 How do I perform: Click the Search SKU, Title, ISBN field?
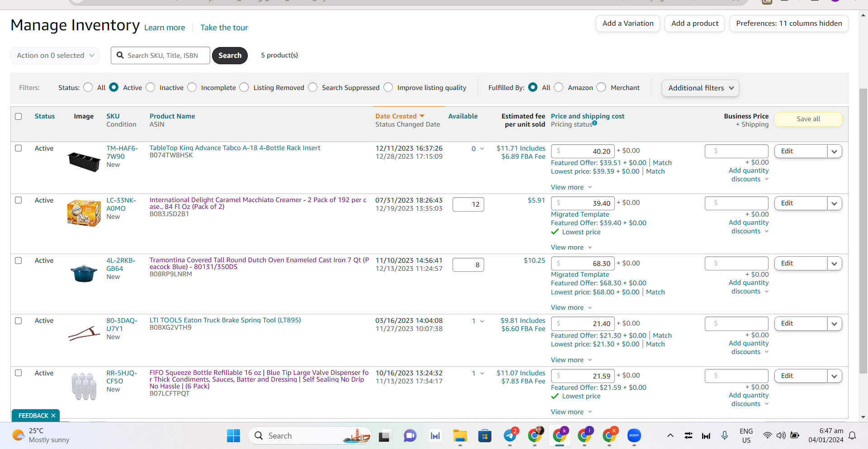pyautogui.click(x=160, y=56)
